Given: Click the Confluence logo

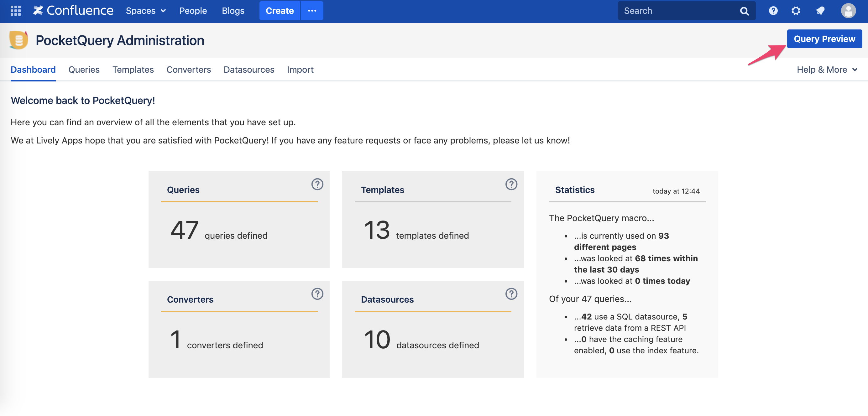Looking at the screenshot, I should 73,11.
